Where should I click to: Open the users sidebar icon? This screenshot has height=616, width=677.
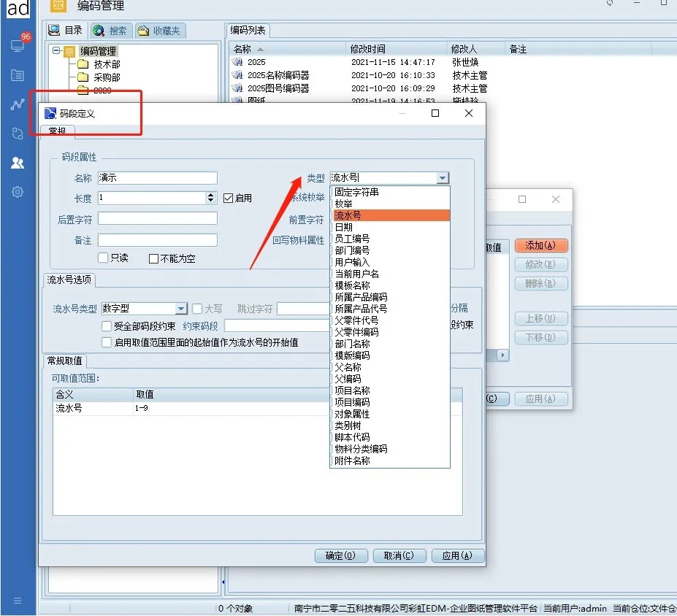pos(18,163)
